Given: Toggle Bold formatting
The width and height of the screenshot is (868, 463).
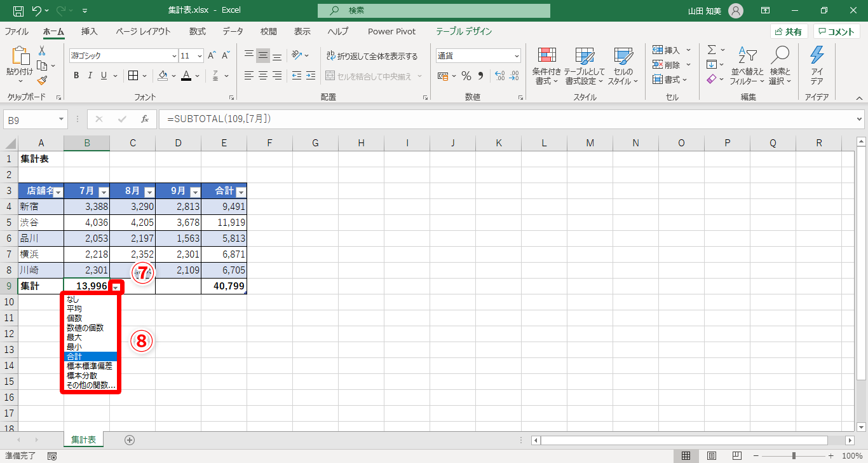Looking at the screenshot, I should click(x=76, y=76).
